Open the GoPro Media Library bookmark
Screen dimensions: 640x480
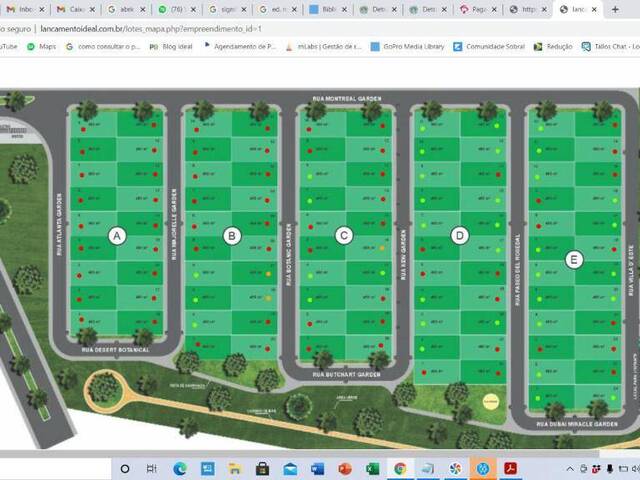[407, 47]
